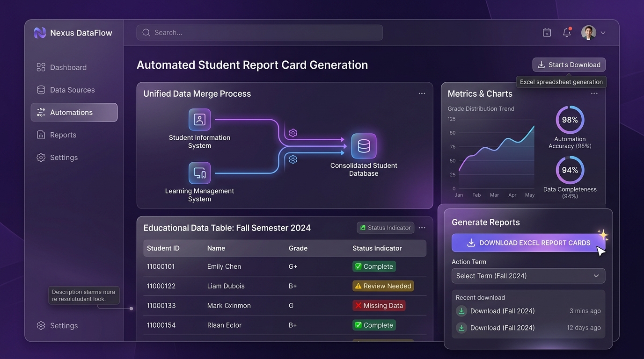Select the Consolidated Student Database icon
The width and height of the screenshot is (644, 359).
pyautogui.click(x=364, y=146)
